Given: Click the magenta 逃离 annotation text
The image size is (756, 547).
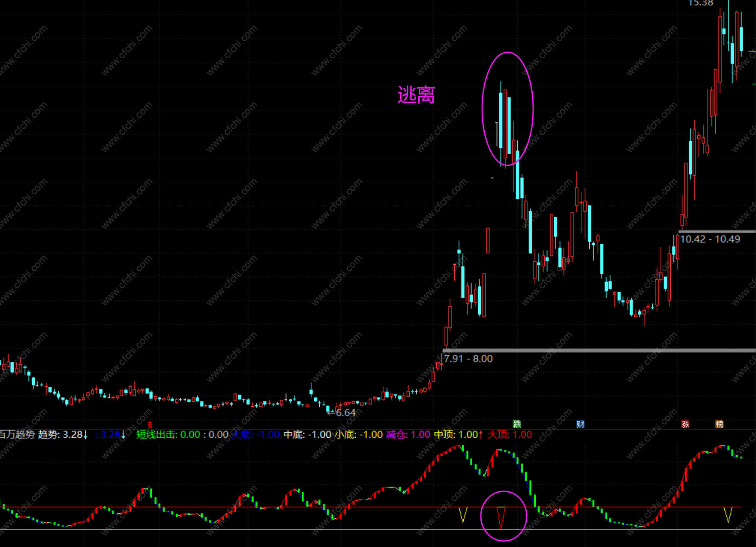Looking at the screenshot, I should click(416, 95).
